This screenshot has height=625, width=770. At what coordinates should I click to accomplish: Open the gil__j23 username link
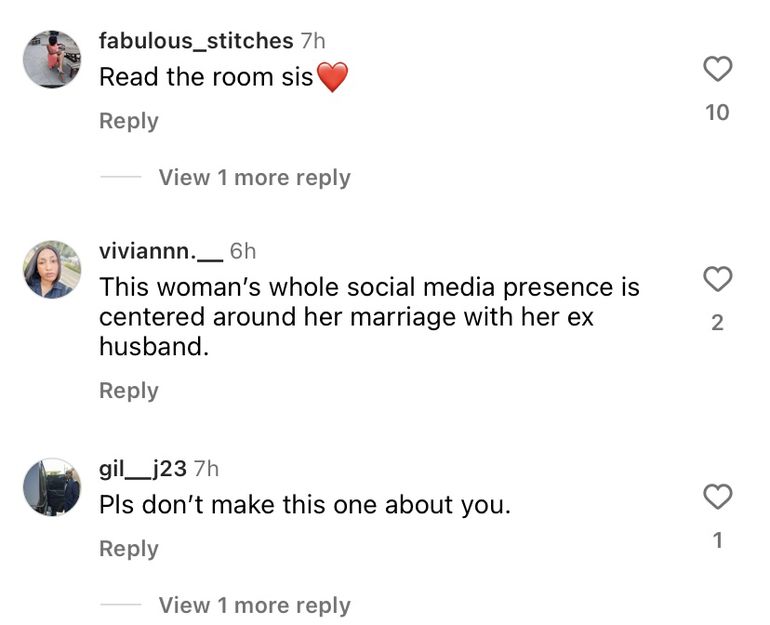(143, 468)
